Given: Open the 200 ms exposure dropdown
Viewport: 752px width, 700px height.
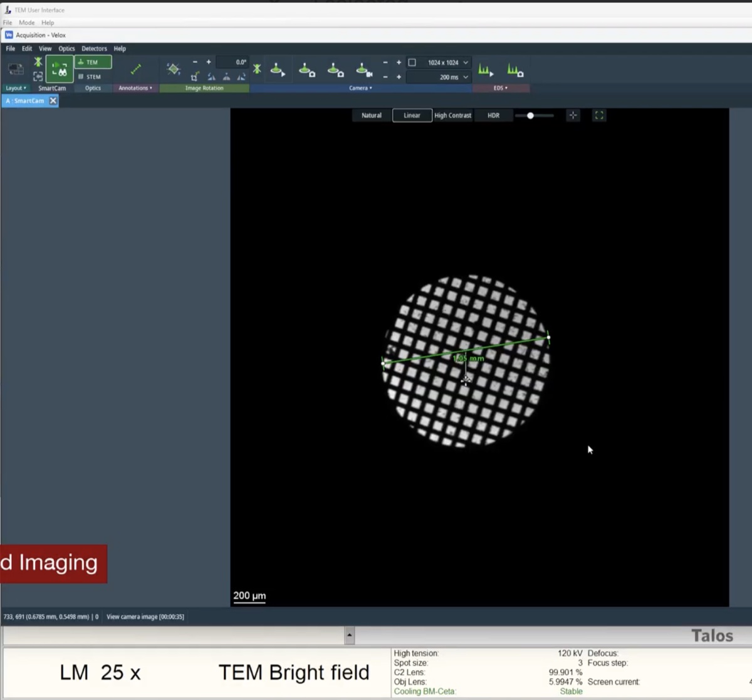Looking at the screenshot, I should coord(466,77).
